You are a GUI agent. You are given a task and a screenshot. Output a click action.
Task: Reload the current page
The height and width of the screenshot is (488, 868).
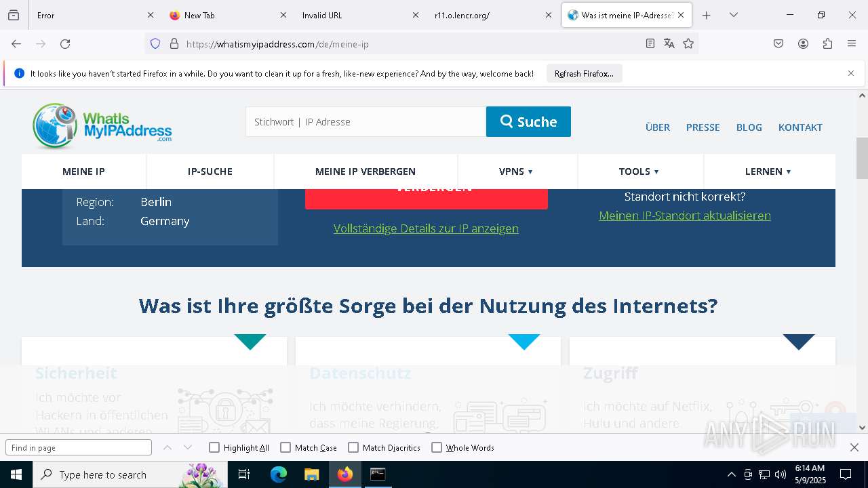click(x=65, y=43)
